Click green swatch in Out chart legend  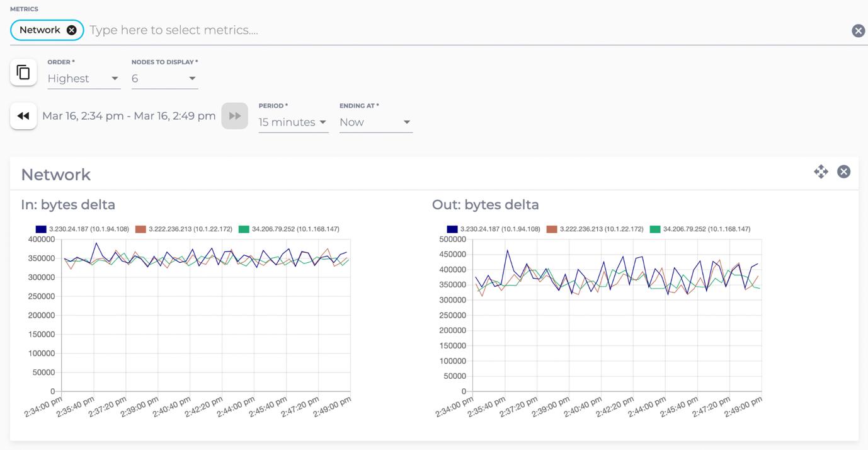point(655,229)
